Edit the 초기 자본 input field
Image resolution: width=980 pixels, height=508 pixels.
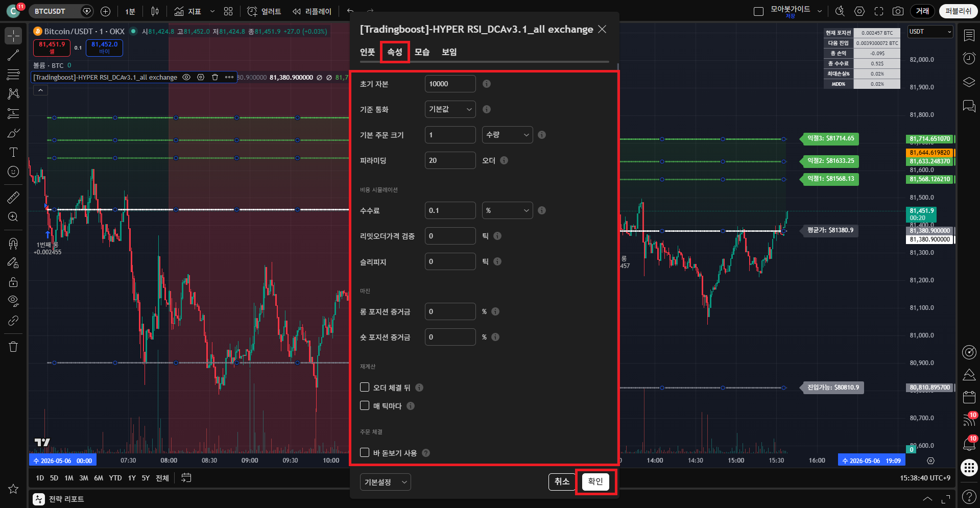(450, 84)
